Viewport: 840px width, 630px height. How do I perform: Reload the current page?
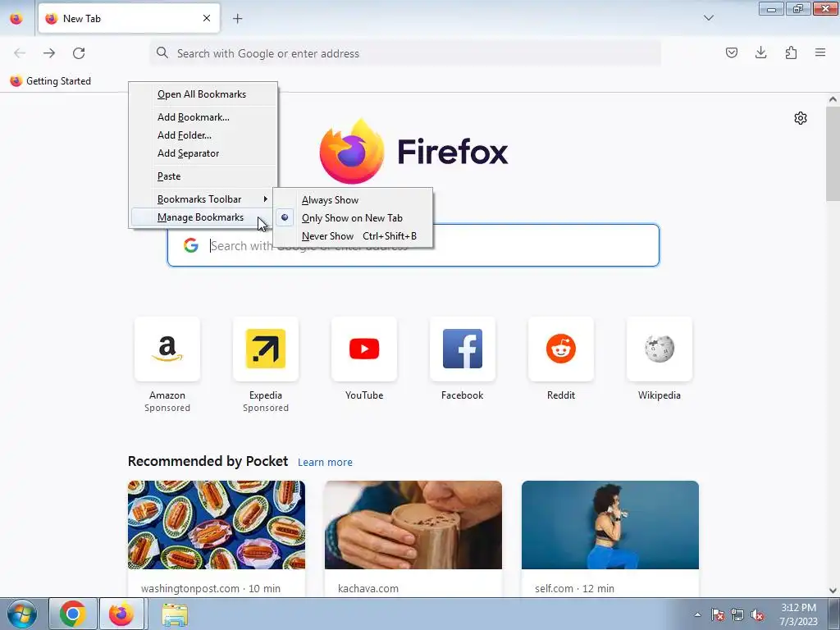79,53
